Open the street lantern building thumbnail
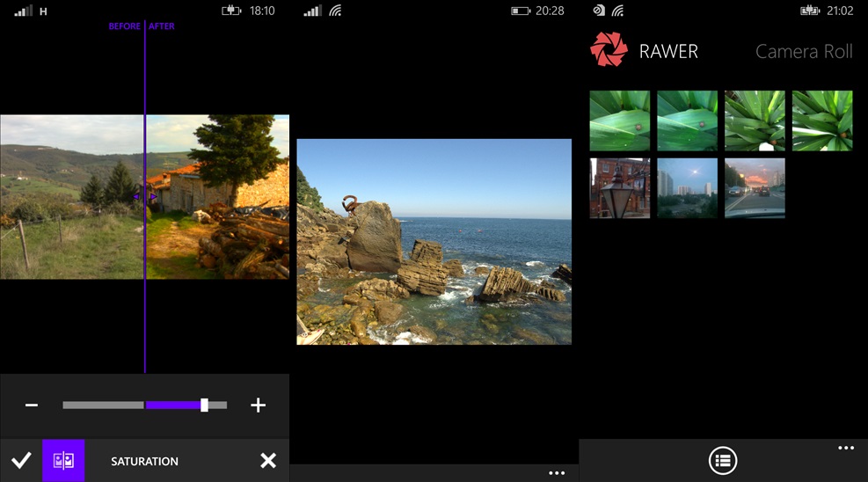 click(620, 188)
